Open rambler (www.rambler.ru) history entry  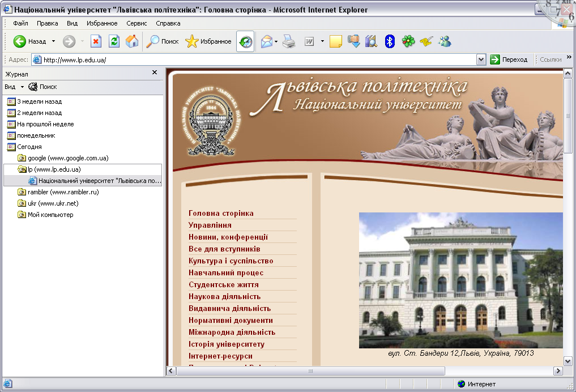point(58,192)
